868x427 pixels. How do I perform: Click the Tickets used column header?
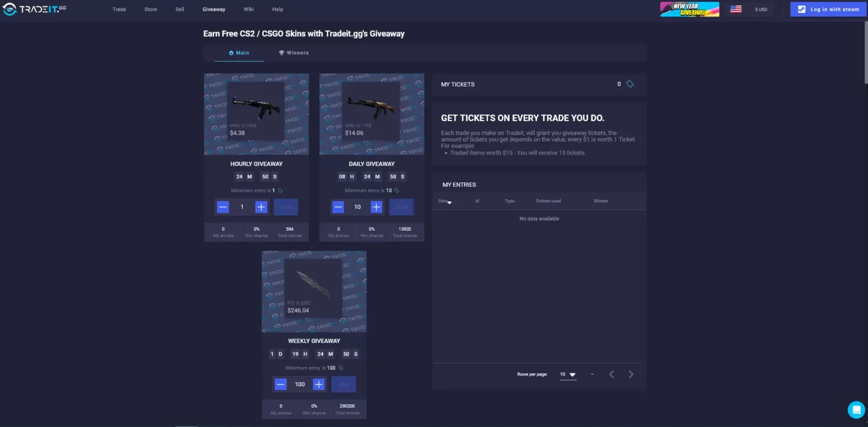(x=548, y=201)
